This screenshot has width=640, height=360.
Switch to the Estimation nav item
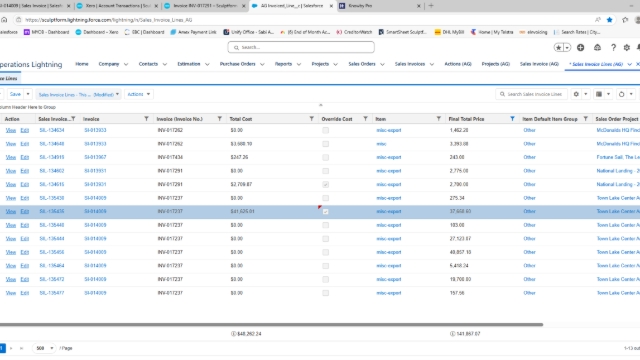point(189,64)
